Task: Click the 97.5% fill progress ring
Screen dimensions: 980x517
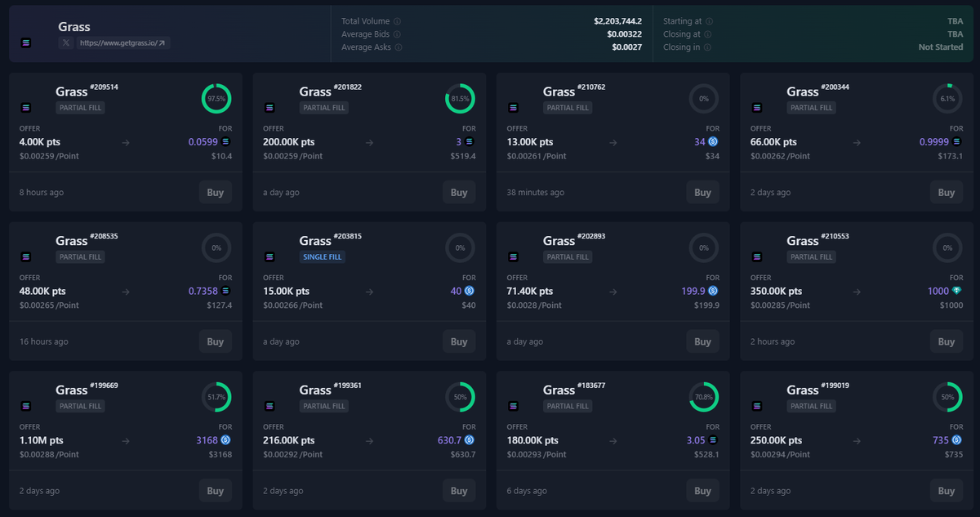Action: [216, 99]
